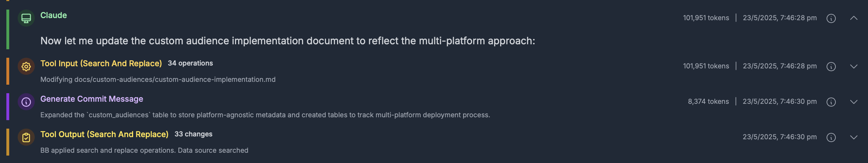The image size is (868, 163).
Task: Expand the Tool Input Search And Replace row
Action: click(x=853, y=66)
